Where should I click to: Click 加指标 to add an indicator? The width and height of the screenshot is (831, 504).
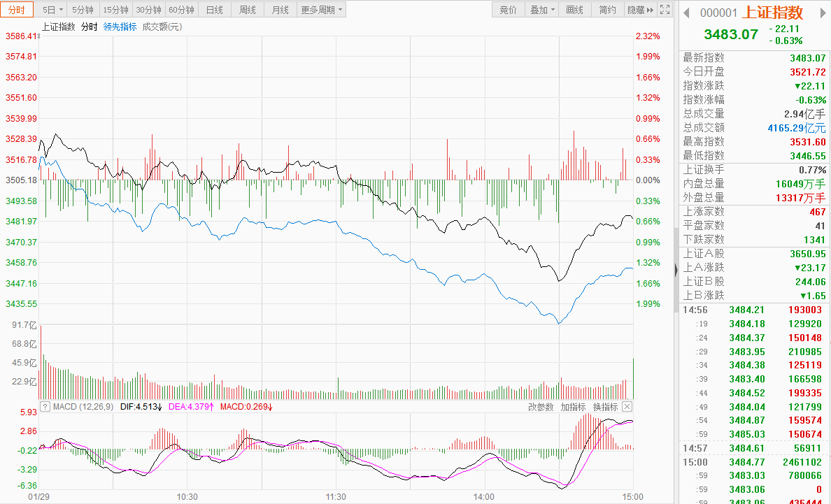573,407
